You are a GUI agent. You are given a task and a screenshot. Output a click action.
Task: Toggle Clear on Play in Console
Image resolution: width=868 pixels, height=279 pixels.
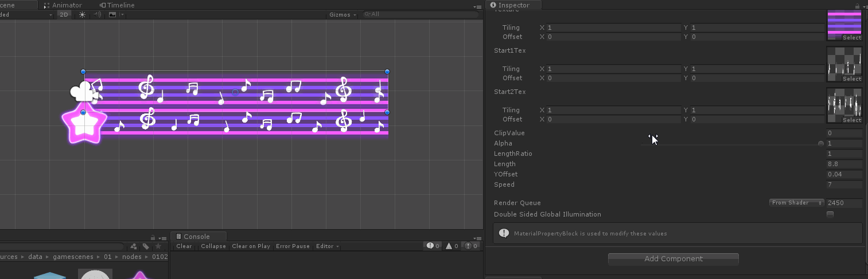click(x=251, y=246)
